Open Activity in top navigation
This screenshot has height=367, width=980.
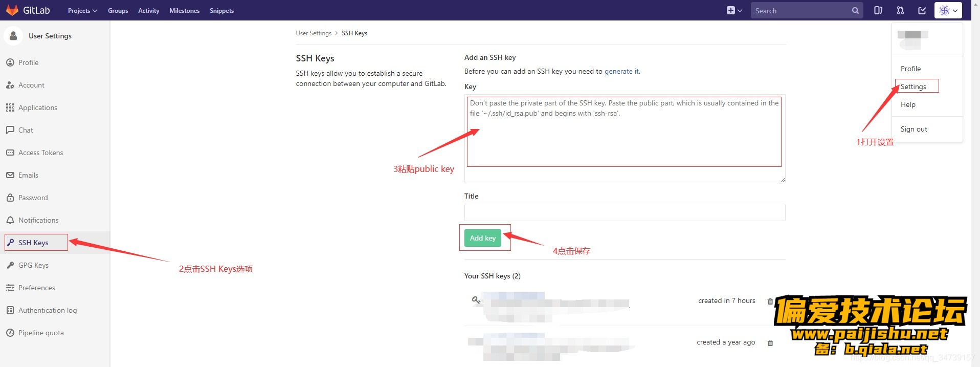pos(149,11)
